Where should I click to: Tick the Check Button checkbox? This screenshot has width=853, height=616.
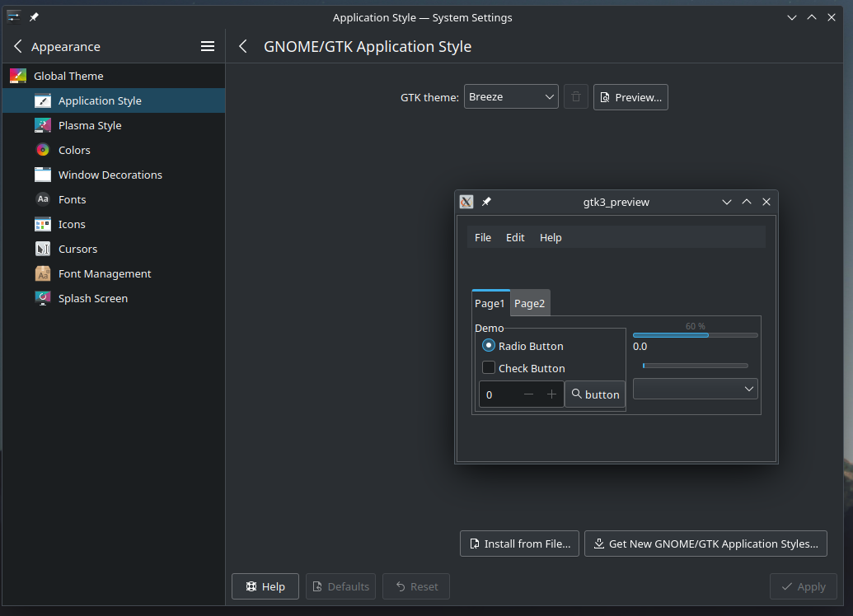pos(489,368)
